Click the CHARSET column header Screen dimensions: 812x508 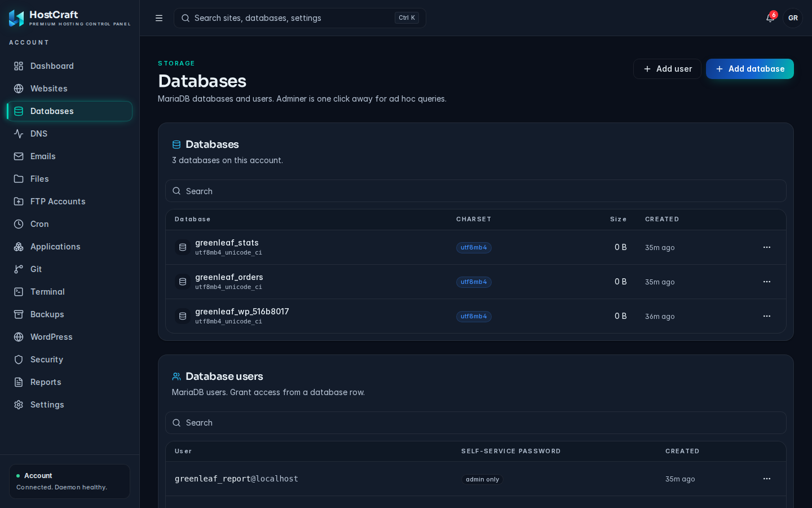474,219
